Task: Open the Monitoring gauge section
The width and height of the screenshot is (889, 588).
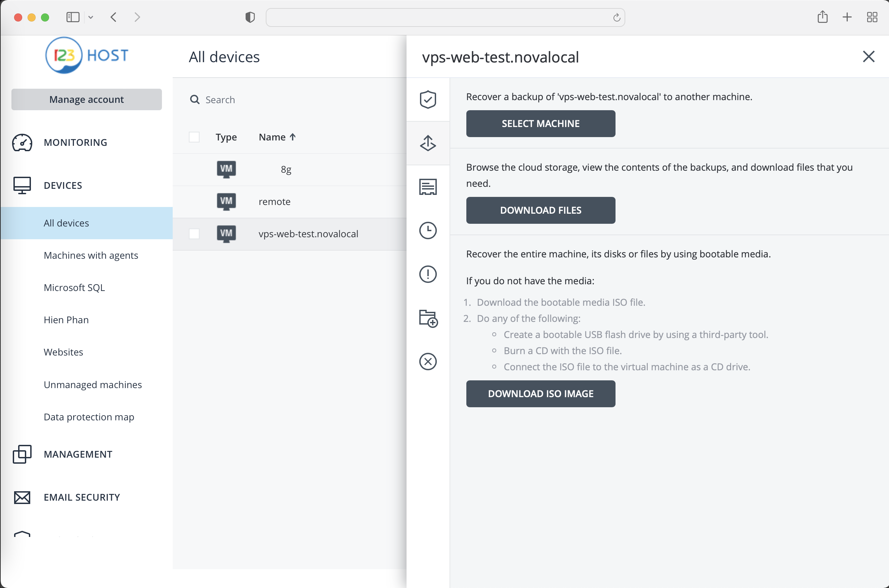Action: pyautogui.click(x=75, y=142)
